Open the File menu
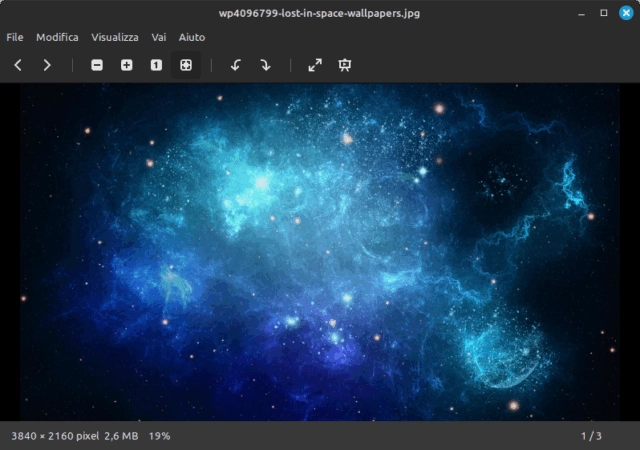The image size is (640, 450). (x=15, y=37)
